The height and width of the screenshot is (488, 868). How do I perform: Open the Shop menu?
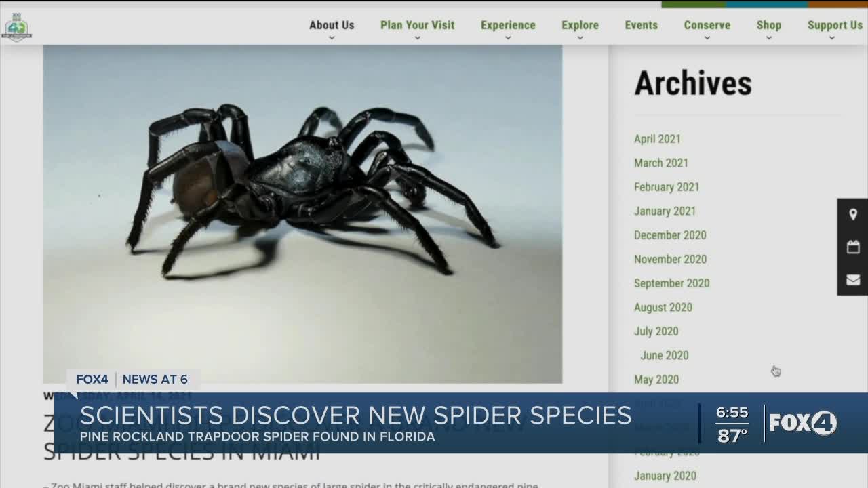(769, 25)
